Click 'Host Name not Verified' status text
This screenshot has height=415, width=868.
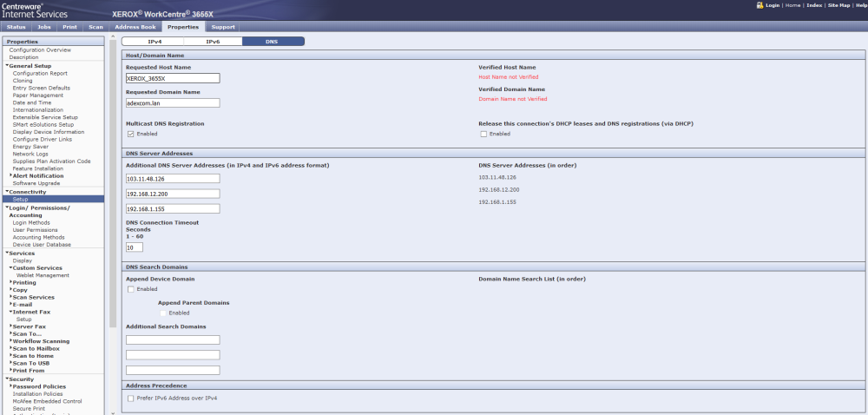508,77
